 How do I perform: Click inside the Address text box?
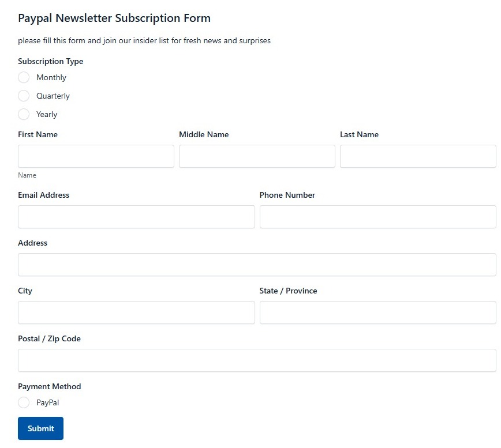pyautogui.click(x=257, y=265)
